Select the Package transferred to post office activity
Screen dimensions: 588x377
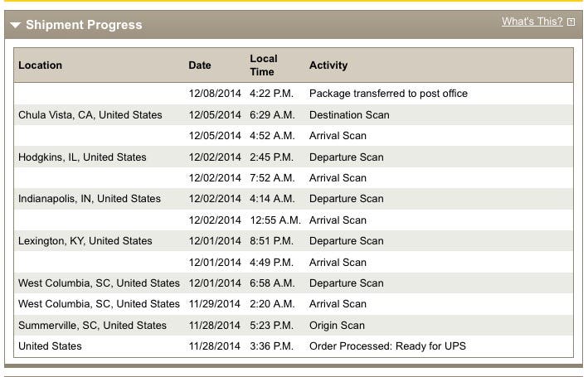[388, 94]
